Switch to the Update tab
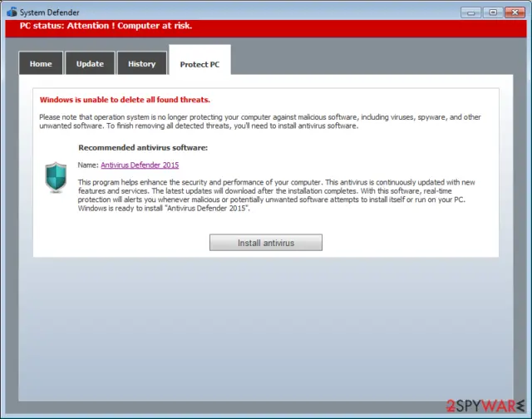Screen dimensions: 532x419 [x=90, y=63]
